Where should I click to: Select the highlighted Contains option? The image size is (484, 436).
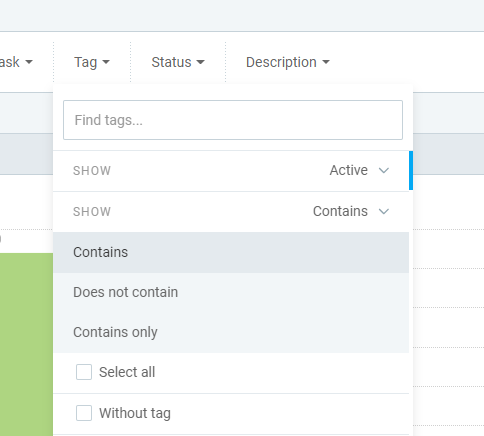[231, 252]
